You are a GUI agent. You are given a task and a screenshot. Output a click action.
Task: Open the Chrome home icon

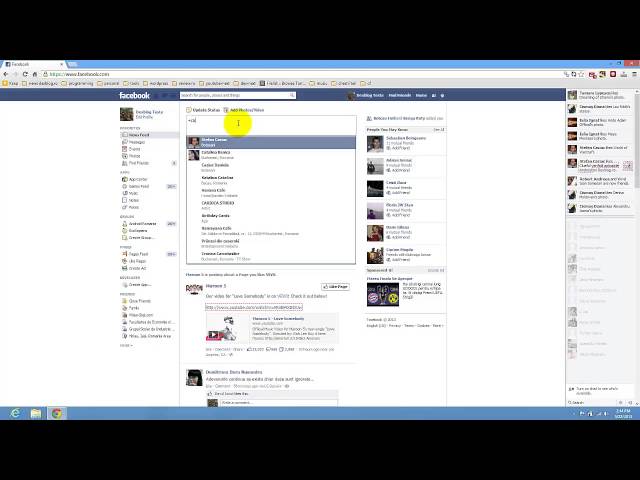coord(35,74)
